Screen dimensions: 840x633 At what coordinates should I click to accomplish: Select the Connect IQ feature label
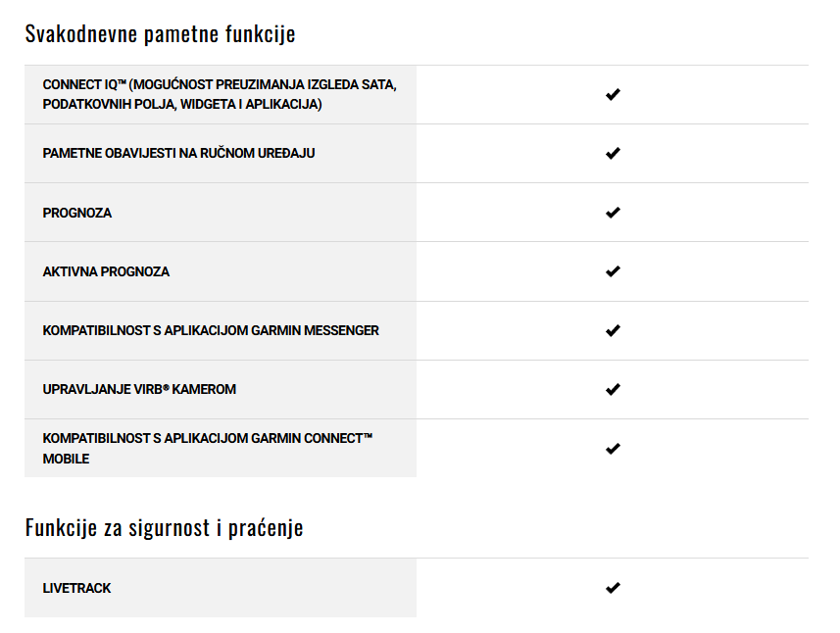[220, 94]
